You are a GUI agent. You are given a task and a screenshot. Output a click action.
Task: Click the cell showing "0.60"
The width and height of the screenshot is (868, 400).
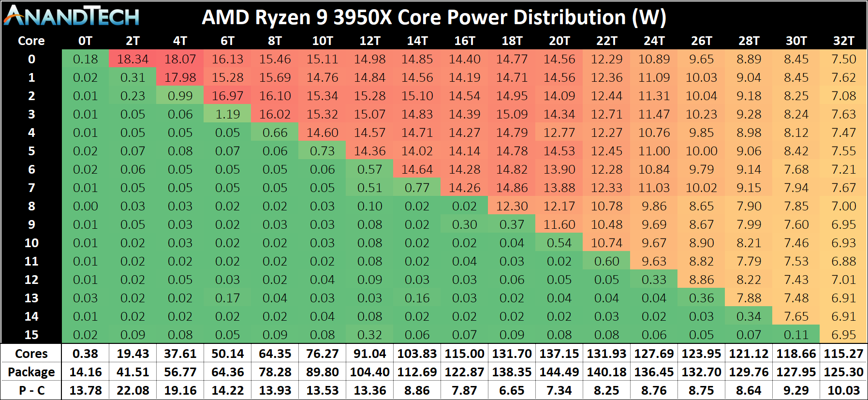(x=607, y=261)
